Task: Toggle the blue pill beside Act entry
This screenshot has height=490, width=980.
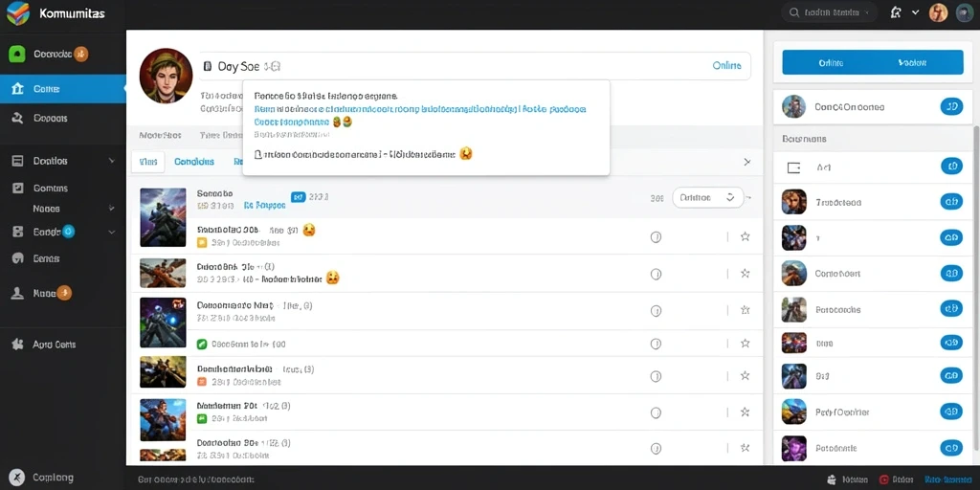Action: (951, 167)
